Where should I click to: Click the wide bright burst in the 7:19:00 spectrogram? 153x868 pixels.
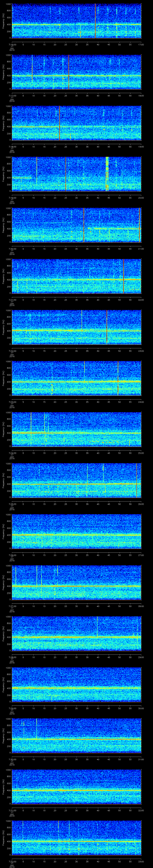pyautogui.click(x=107, y=174)
